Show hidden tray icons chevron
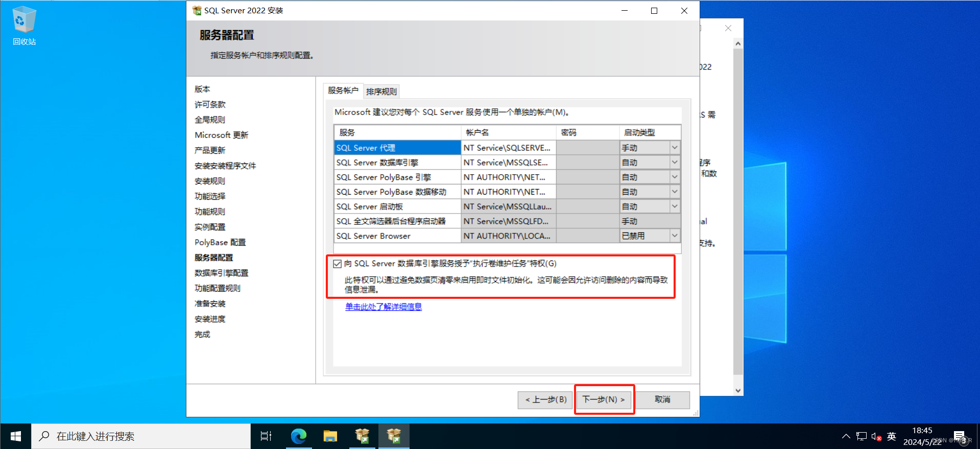 coord(846,436)
